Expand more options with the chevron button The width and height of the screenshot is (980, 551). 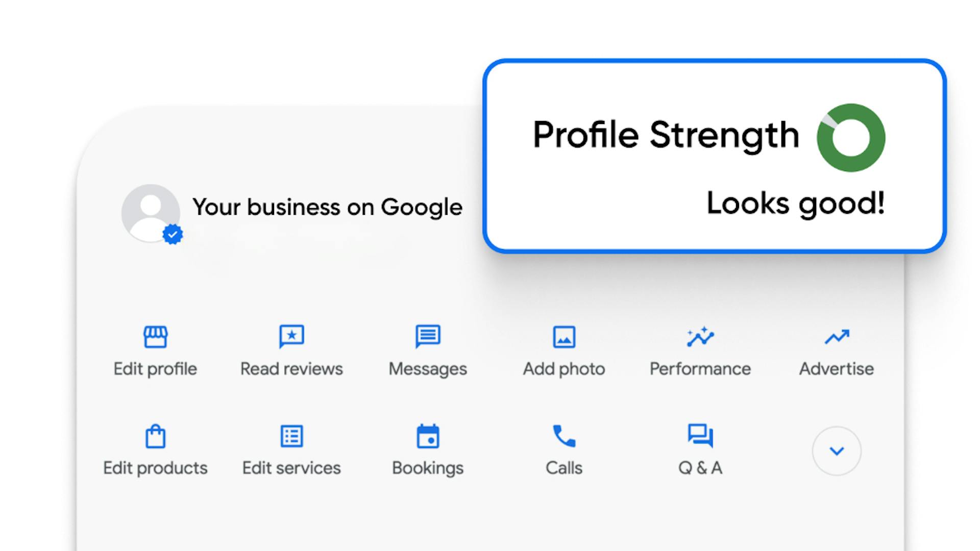point(837,451)
